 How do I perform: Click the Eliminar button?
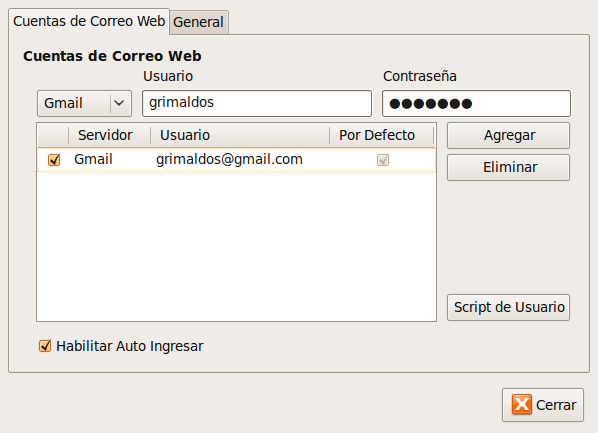click(508, 167)
